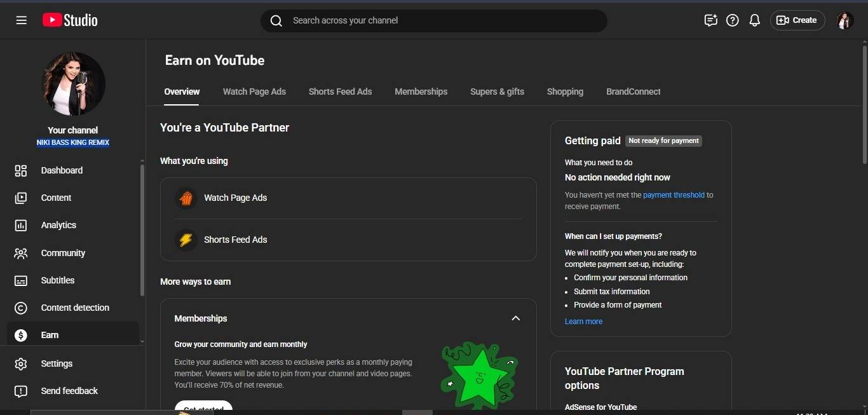This screenshot has width=868, height=415.
Task: Collapse the Memberships section chevron
Action: pos(515,318)
